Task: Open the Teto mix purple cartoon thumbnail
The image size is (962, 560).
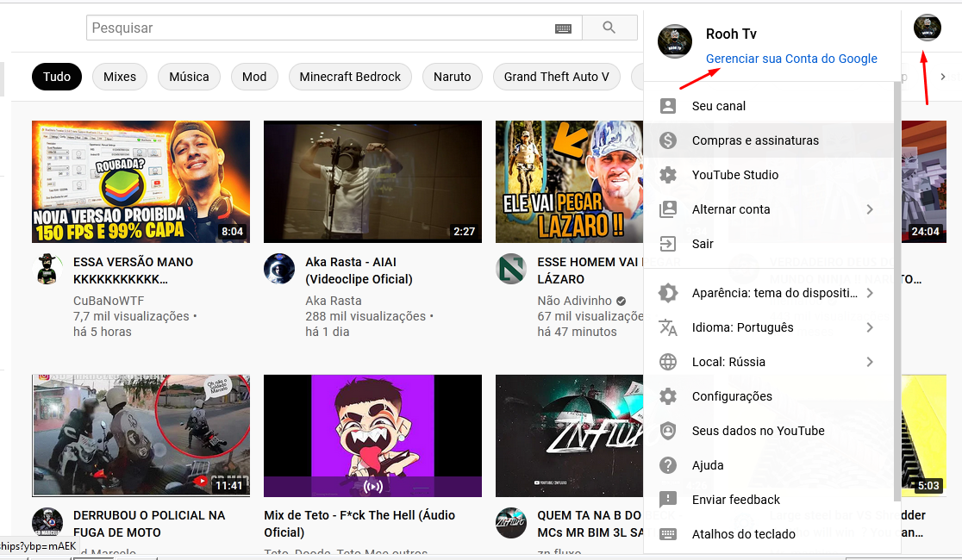Action: (x=373, y=435)
